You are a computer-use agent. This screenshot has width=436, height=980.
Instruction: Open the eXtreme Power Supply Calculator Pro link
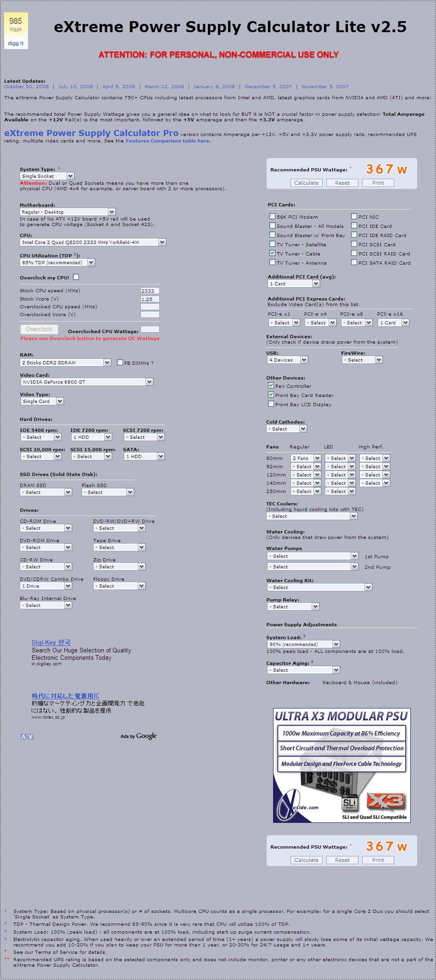click(91, 133)
